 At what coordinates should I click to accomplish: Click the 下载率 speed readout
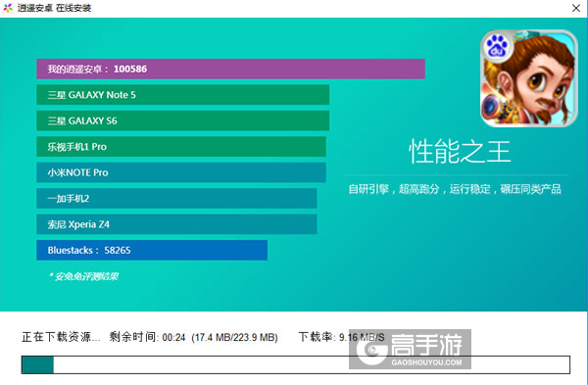tap(342, 337)
